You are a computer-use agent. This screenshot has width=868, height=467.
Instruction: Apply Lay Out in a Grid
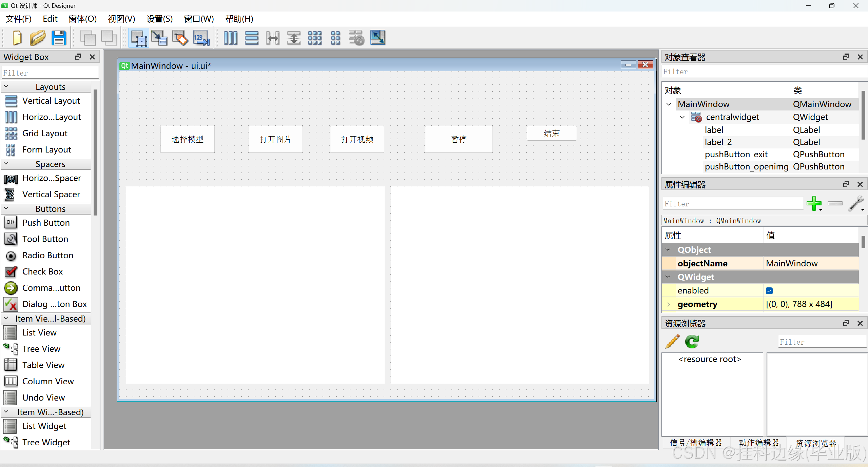(x=314, y=38)
